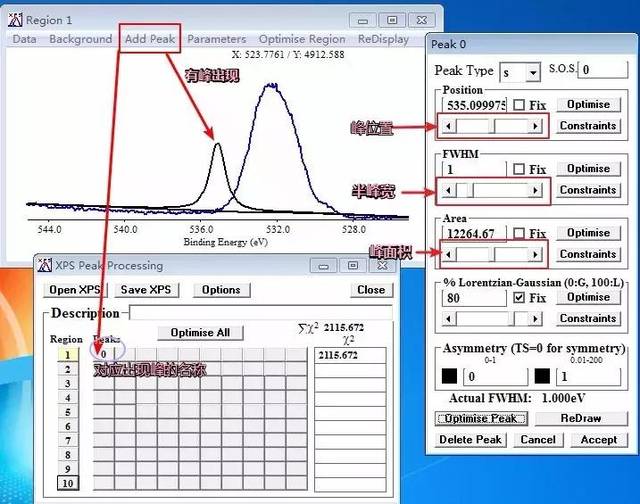Image resolution: width=640 pixels, height=504 pixels.
Task: Open Constraints for Area
Action: (588, 254)
